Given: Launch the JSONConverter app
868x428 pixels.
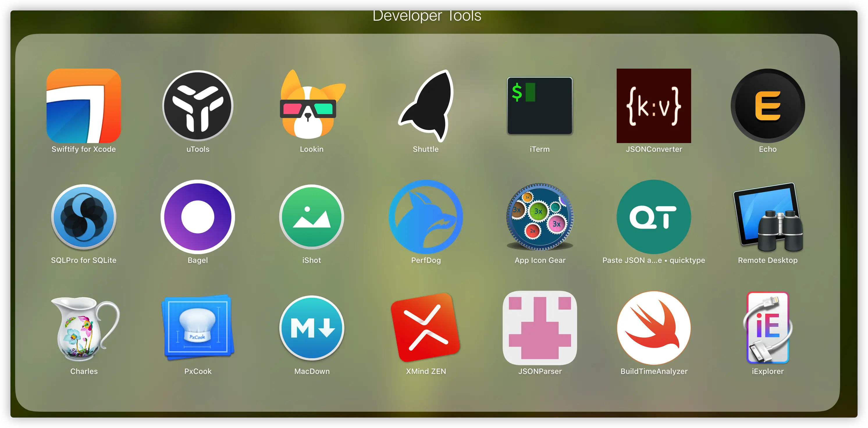Looking at the screenshot, I should 654,106.
